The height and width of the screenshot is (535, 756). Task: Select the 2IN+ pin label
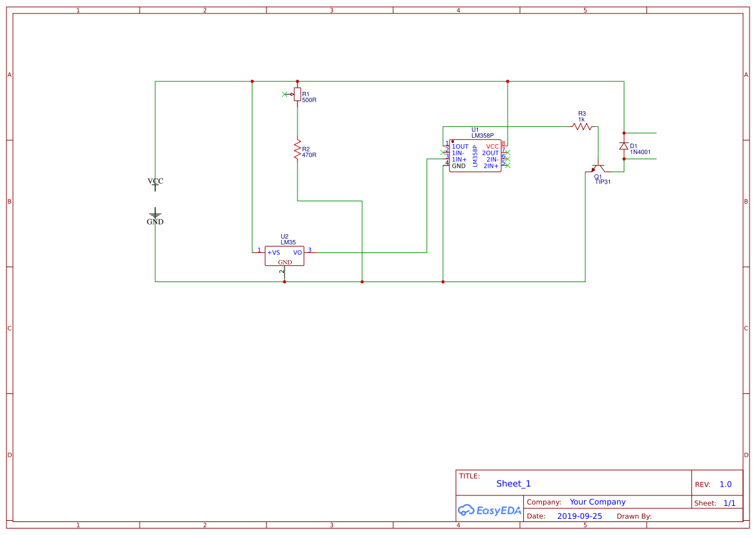coord(491,166)
